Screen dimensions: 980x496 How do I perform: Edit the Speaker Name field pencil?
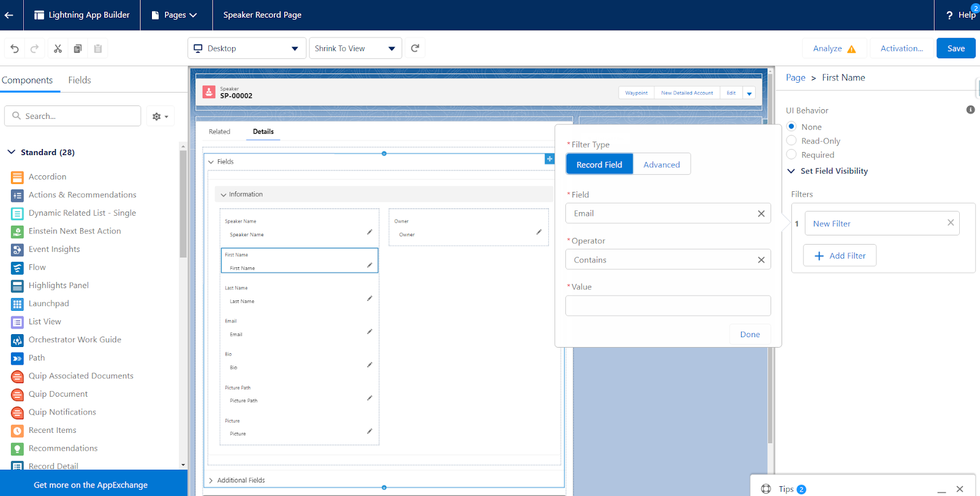tap(369, 232)
